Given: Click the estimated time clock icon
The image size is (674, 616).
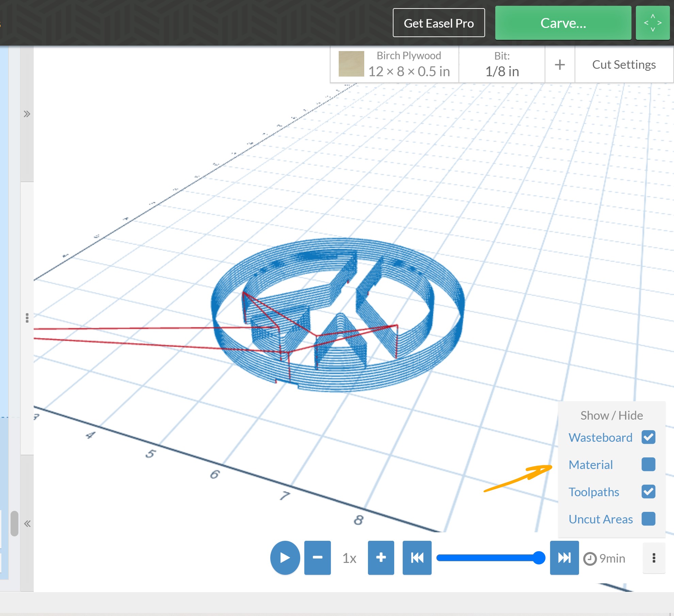Looking at the screenshot, I should click(x=590, y=558).
